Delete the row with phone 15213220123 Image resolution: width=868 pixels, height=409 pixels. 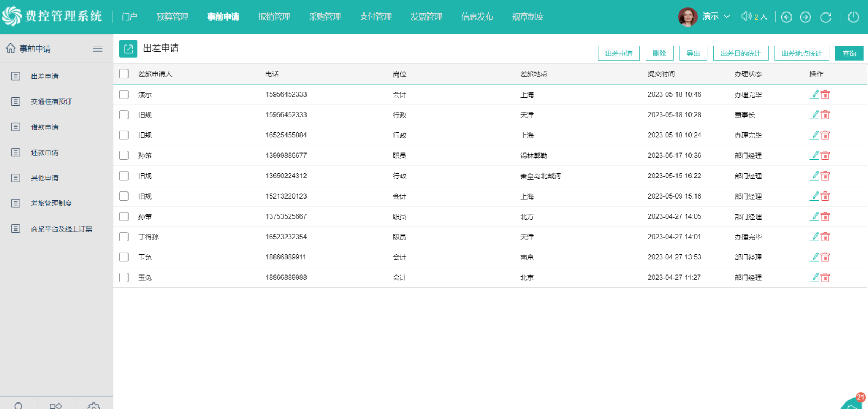(x=825, y=196)
